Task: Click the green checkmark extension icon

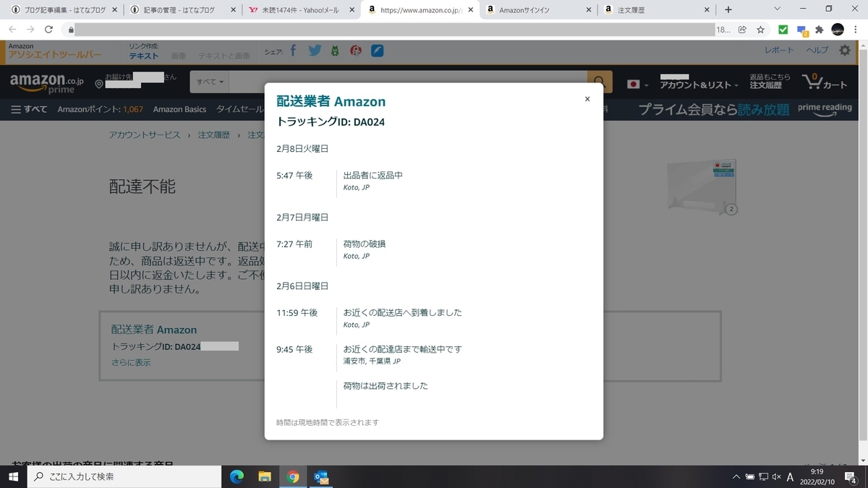Action: (x=783, y=30)
